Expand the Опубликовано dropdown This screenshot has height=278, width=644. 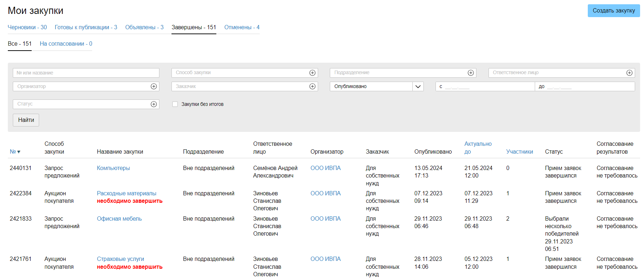418,87
